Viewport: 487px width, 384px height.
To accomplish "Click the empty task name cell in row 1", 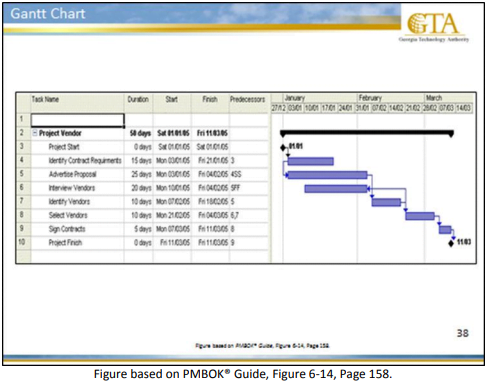I will pyautogui.click(x=77, y=120).
